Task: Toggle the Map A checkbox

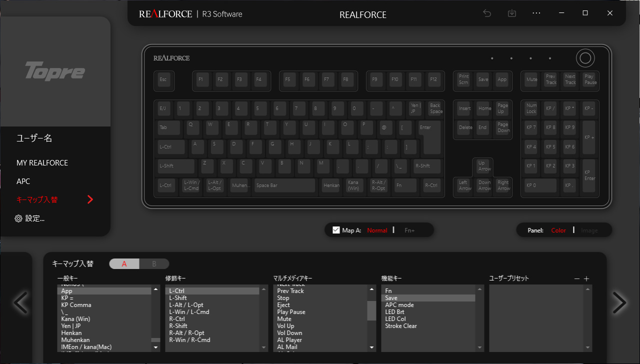Action: (336, 230)
